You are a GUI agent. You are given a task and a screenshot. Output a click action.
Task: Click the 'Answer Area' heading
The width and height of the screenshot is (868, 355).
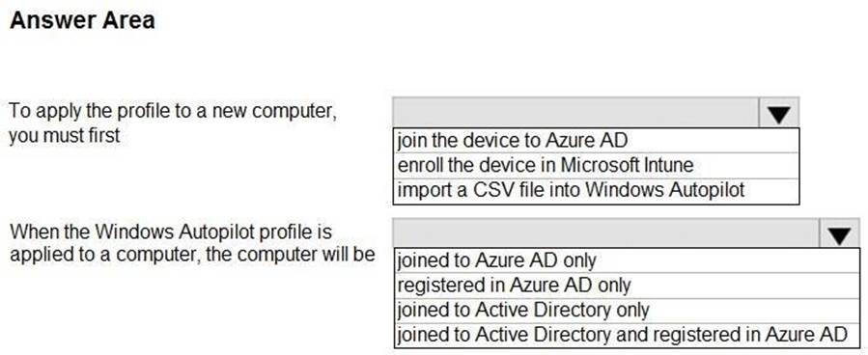click(82, 20)
